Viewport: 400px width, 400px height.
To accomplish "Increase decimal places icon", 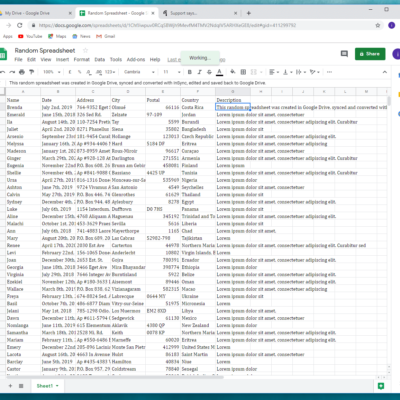I will [99, 72].
